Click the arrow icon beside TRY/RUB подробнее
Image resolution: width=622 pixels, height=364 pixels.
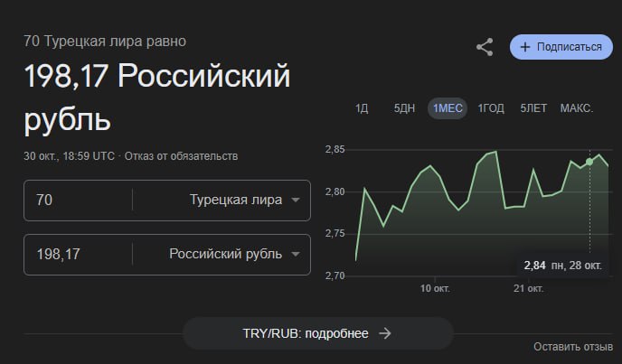[x=385, y=333]
